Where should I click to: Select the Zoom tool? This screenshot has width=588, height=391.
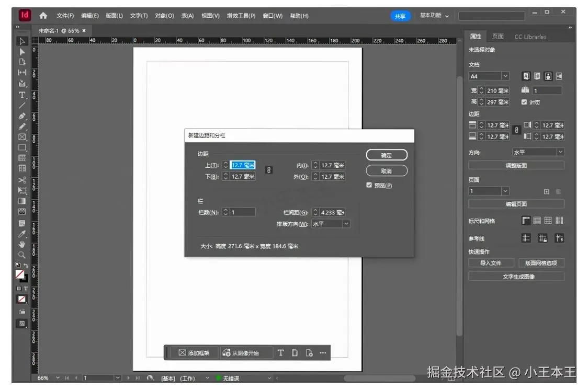tap(22, 255)
